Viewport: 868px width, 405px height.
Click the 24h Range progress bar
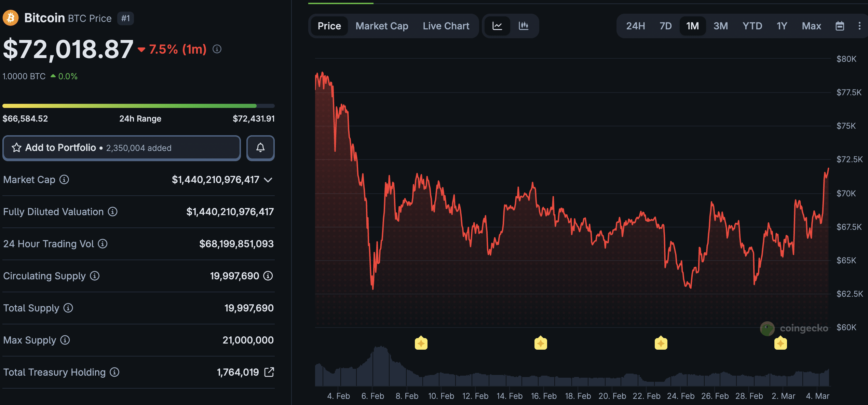tap(137, 105)
